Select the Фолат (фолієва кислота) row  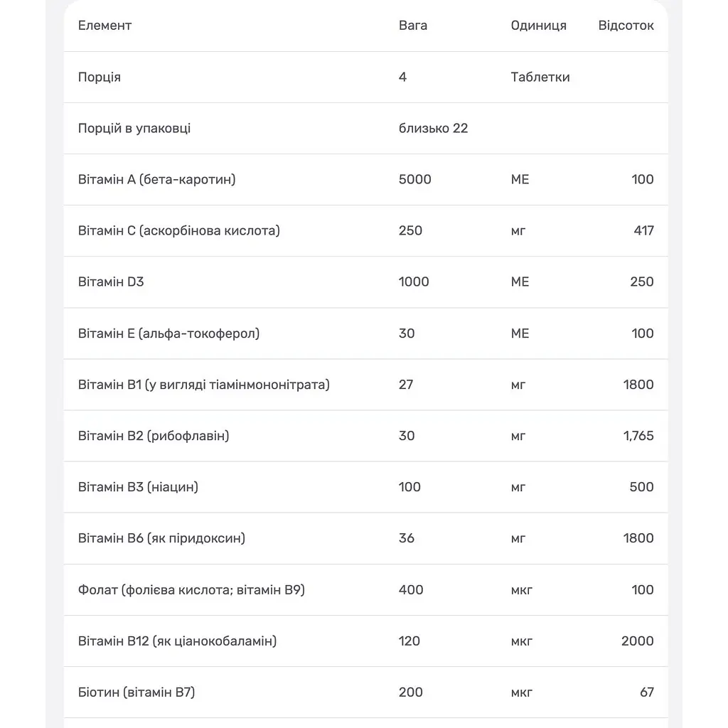click(x=366, y=589)
